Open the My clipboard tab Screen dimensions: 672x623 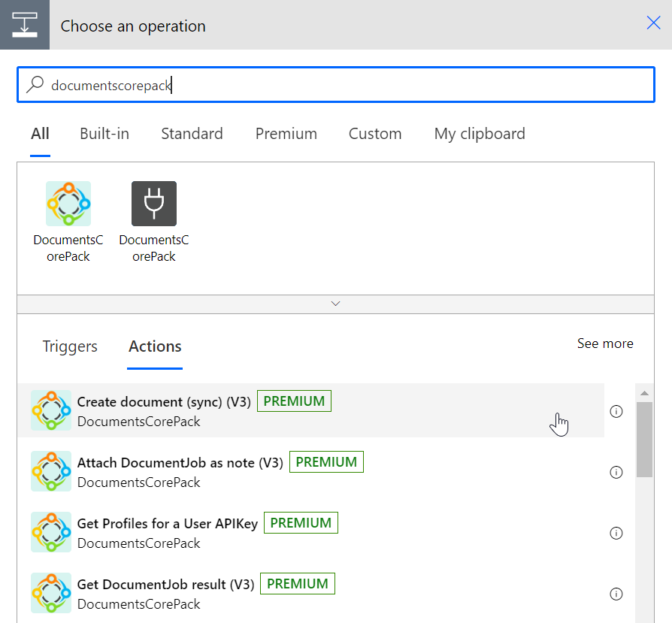pos(480,134)
